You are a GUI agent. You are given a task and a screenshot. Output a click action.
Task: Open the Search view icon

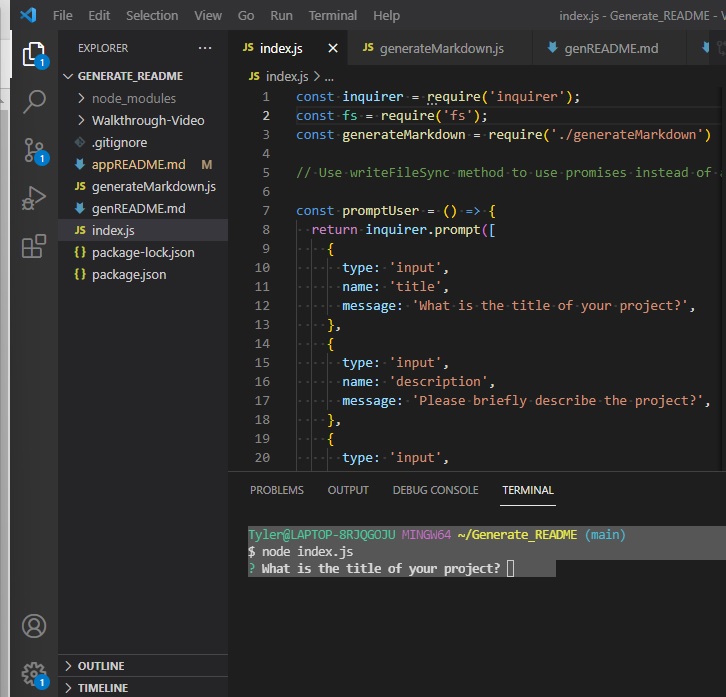pyautogui.click(x=34, y=101)
